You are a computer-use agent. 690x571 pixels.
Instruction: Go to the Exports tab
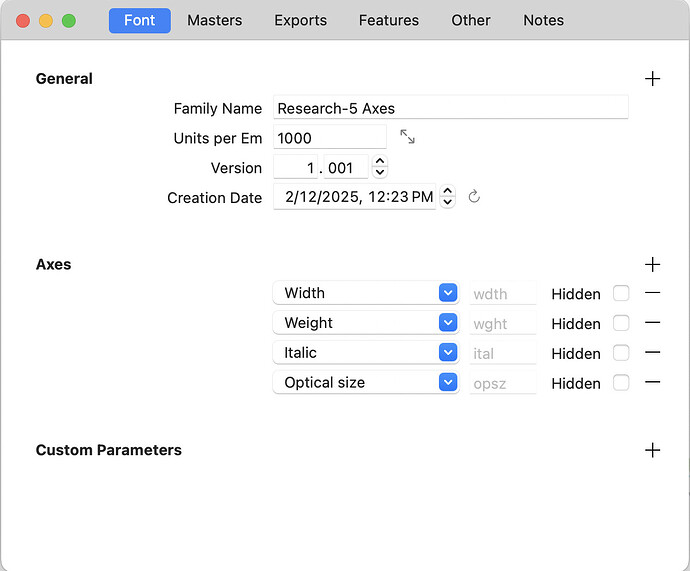point(300,20)
